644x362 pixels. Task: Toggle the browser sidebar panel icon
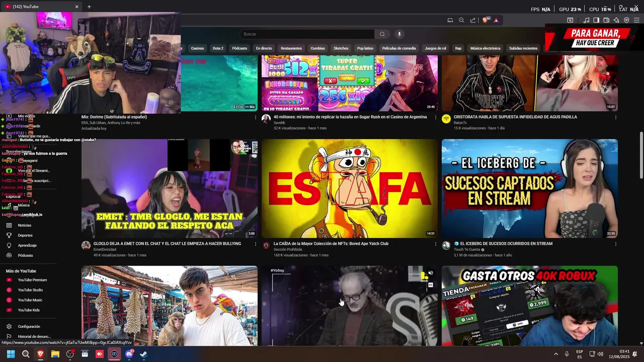click(596, 20)
